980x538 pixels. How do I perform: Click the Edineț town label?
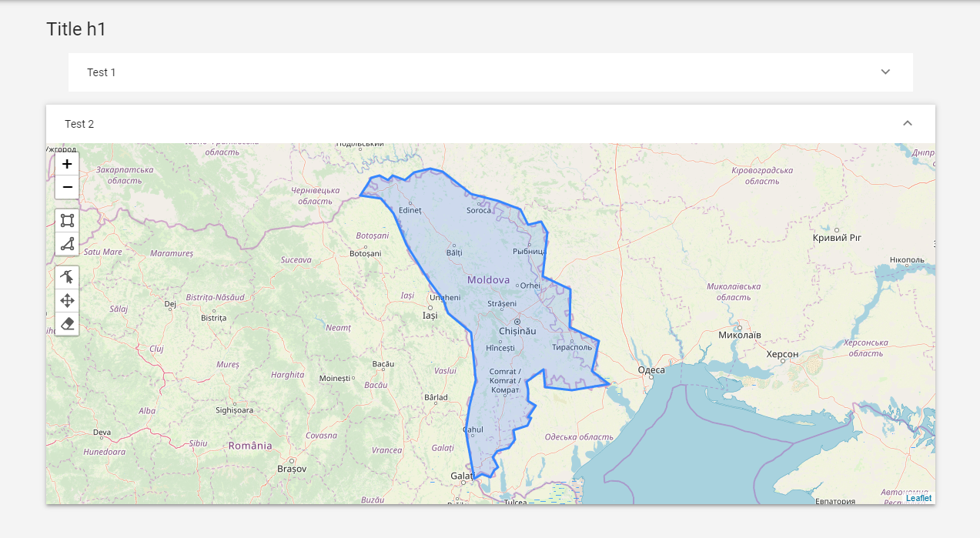[x=411, y=210]
